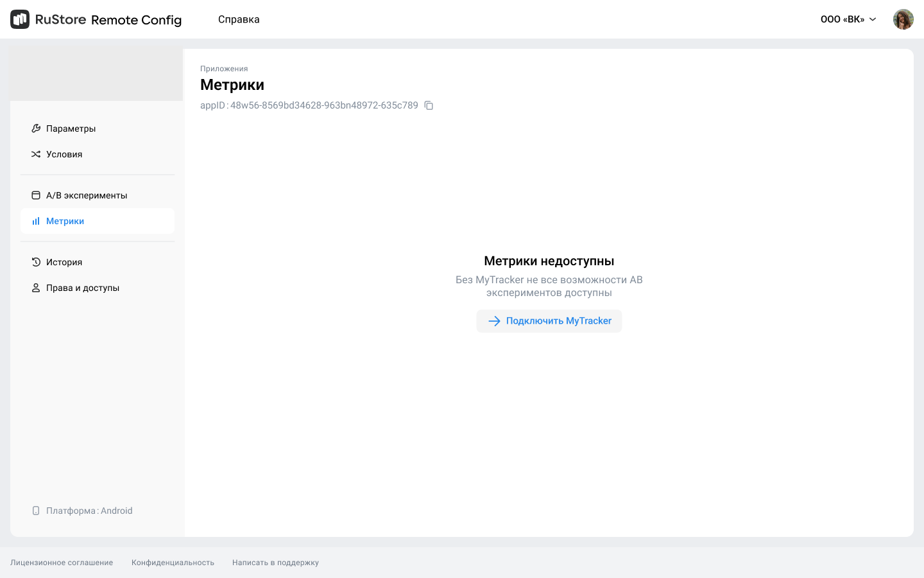Image resolution: width=924 pixels, height=578 pixels.
Task: Open Лицензионное соглашение link
Action: [x=62, y=563]
